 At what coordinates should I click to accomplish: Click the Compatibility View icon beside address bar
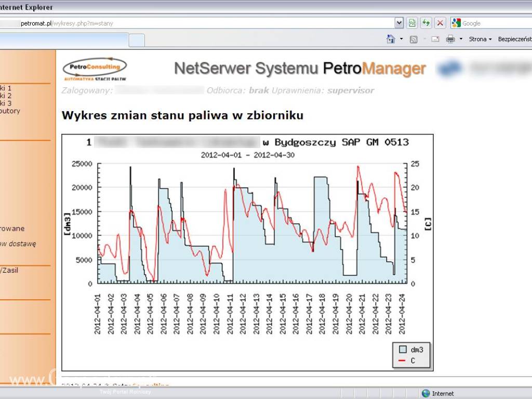(x=412, y=23)
